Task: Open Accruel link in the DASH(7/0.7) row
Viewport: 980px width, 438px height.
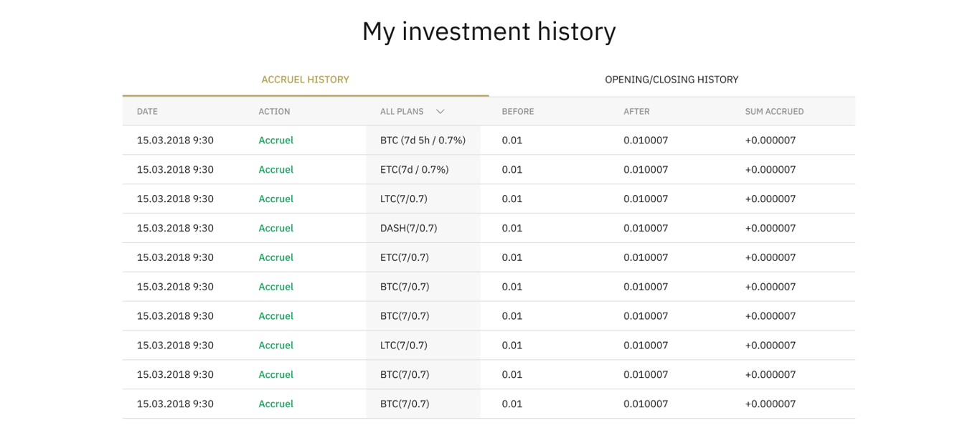Action: pos(275,228)
